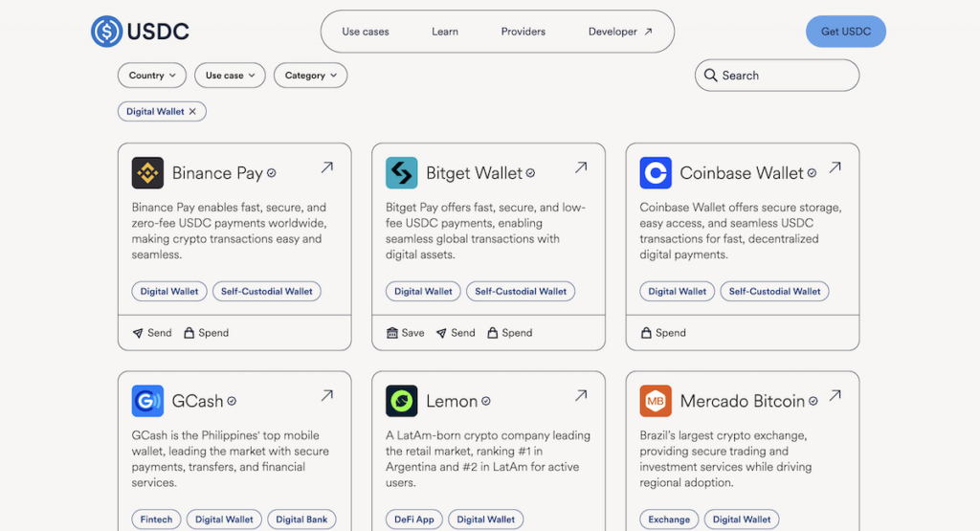Click Digital Wallet tag on Mercado Bitcoin card
Screen dimensions: 980x531
(x=742, y=520)
